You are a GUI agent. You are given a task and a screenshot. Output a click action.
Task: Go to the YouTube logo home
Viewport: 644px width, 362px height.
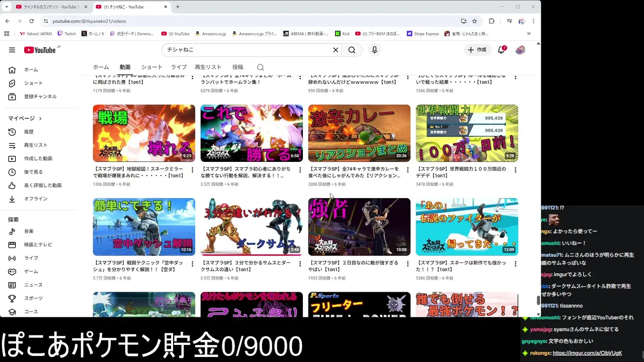(x=40, y=50)
